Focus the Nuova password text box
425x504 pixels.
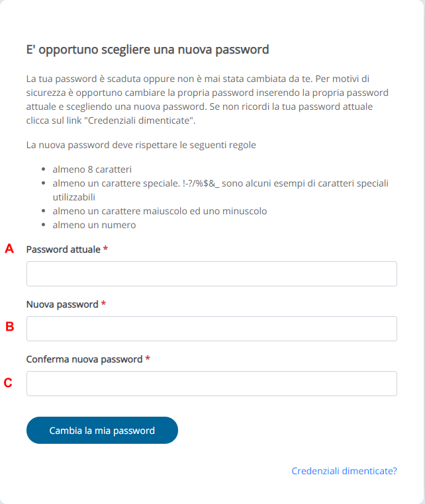pyautogui.click(x=212, y=329)
